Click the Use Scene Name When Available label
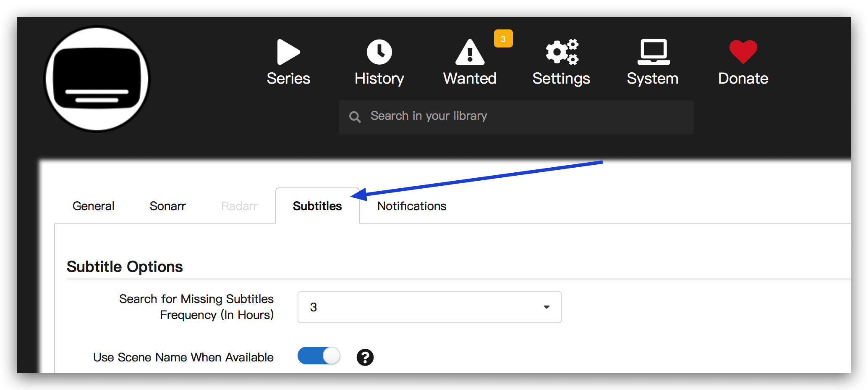 (x=183, y=357)
